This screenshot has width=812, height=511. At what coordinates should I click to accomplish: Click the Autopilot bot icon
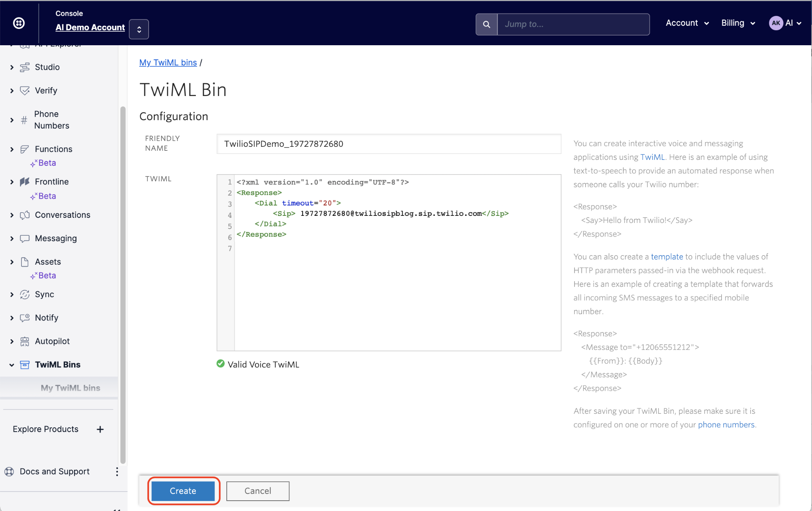pos(25,341)
